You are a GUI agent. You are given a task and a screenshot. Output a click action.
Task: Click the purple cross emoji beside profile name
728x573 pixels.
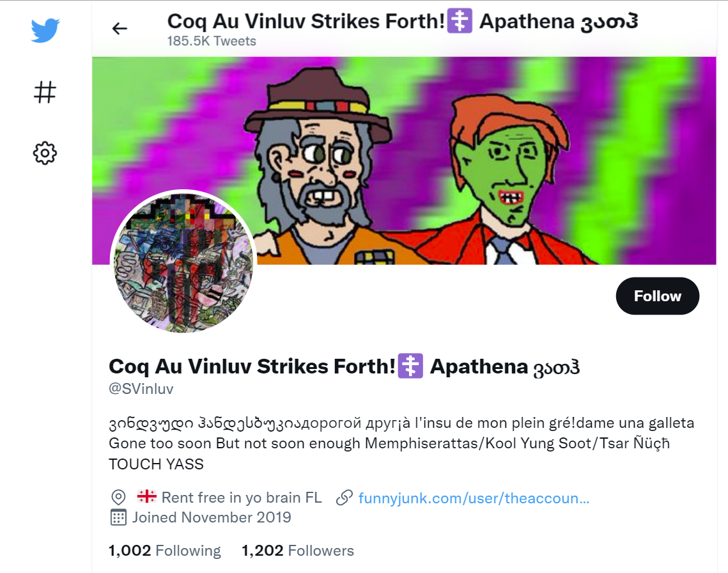tap(410, 366)
